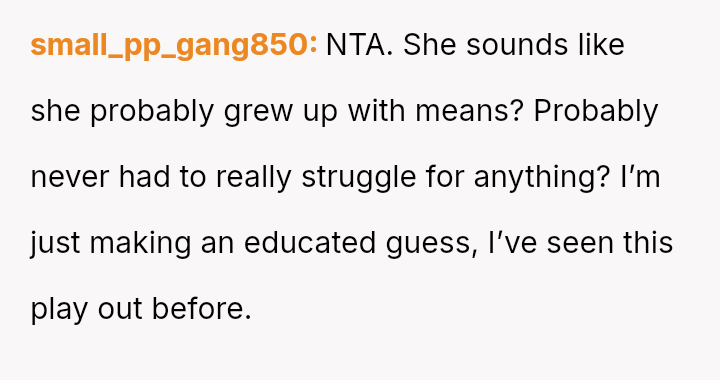Click the word "before." ending comment
The width and height of the screenshot is (720, 380).
[202, 308]
